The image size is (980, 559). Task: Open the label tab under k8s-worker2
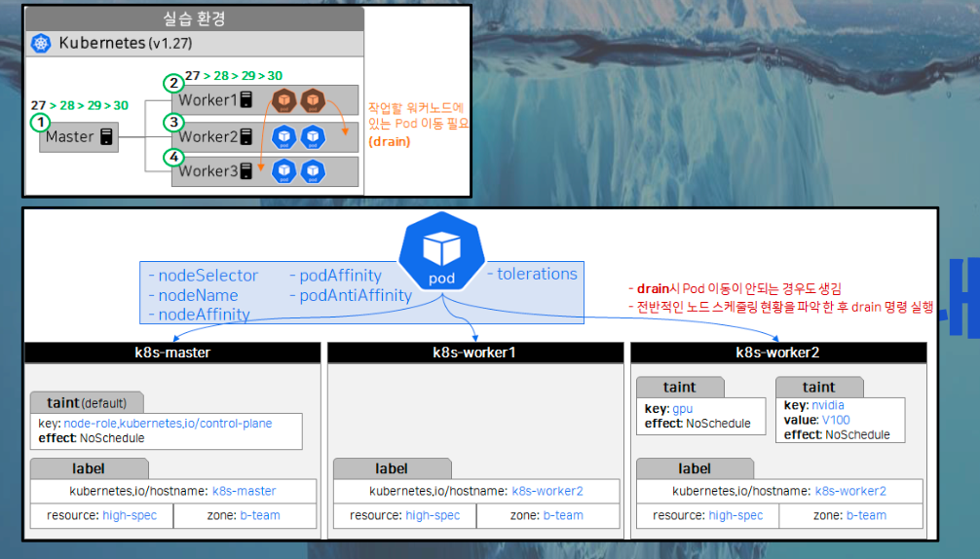coord(695,468)
